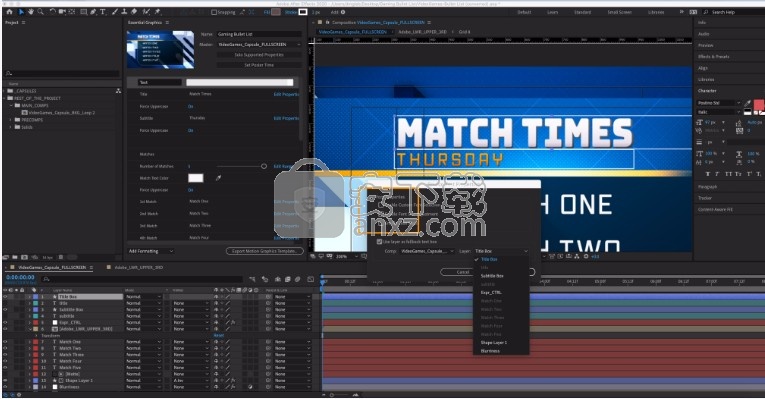Choose Expr_CTRL from layer list
765x399 pixels.
[491, 293]
